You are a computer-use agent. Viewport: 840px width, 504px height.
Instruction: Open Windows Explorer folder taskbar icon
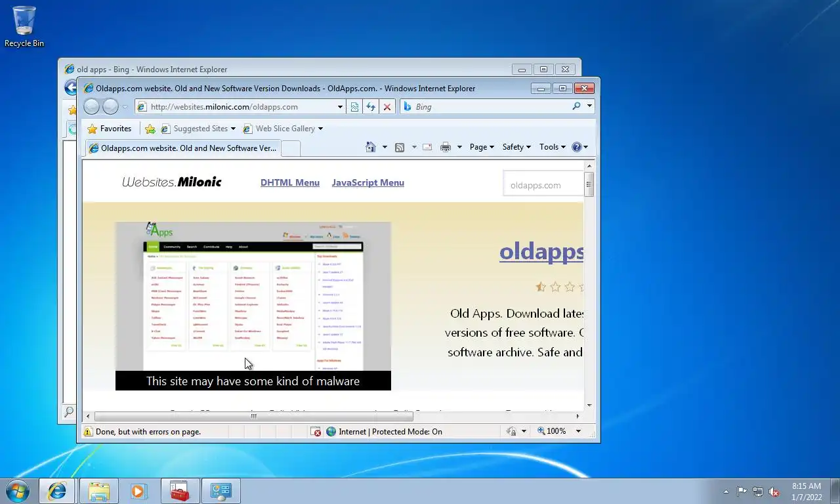pos(99,491)
